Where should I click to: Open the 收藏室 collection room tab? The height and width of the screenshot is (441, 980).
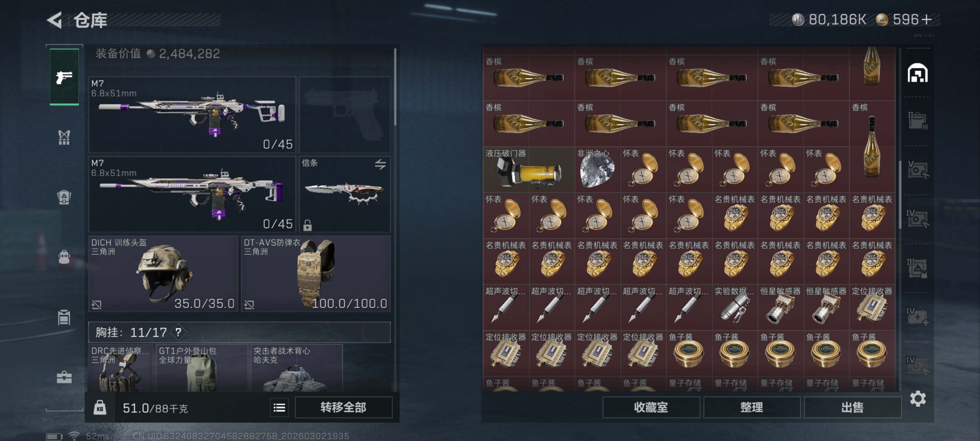pyautogui.click(x=651, y=407)
